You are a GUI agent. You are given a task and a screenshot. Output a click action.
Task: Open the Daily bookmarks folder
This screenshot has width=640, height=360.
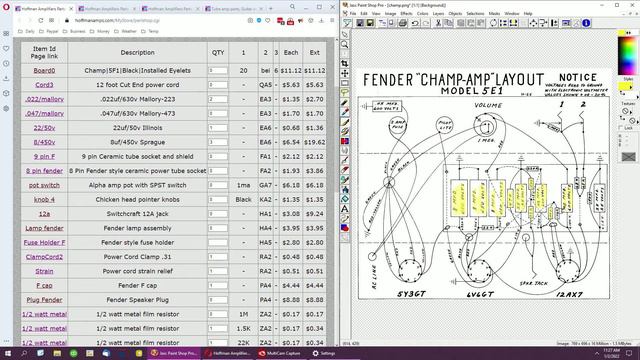26,31
